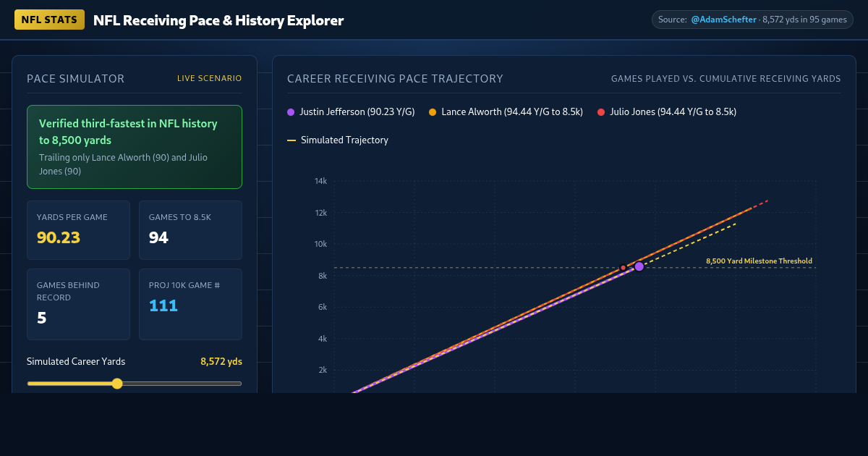Click the CAREER RECEIVING PACE TRAJECTORY heading
The image size is (868, 456).
tap(395, 79)
